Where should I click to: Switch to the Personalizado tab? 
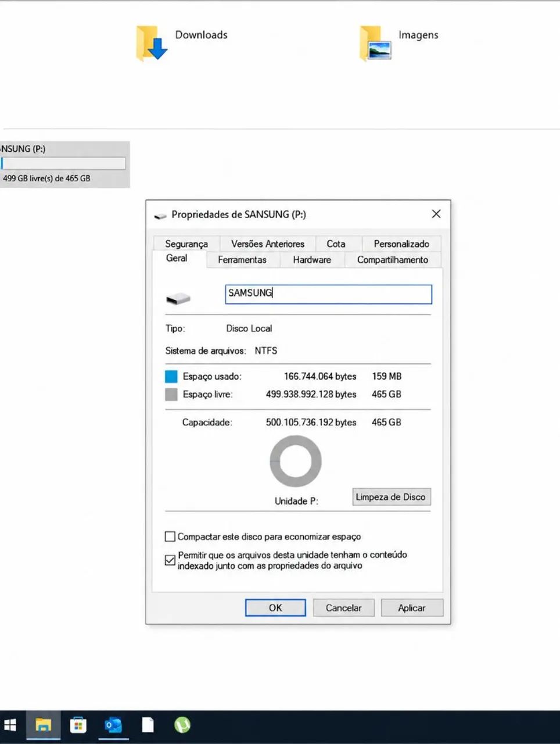coord(401,244)
